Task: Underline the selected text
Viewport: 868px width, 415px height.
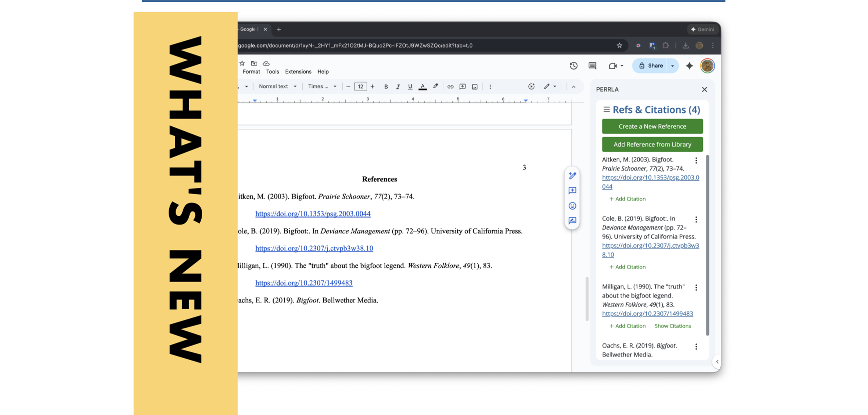Action: tap(410, 86)
